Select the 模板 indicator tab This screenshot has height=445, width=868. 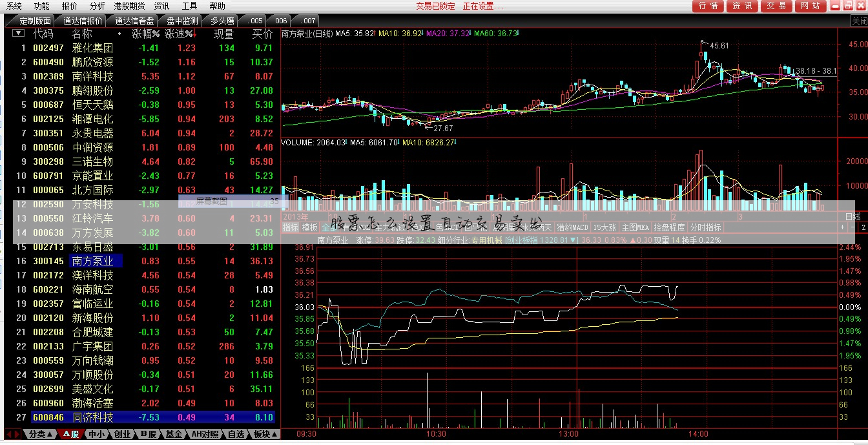coord(310,227)
